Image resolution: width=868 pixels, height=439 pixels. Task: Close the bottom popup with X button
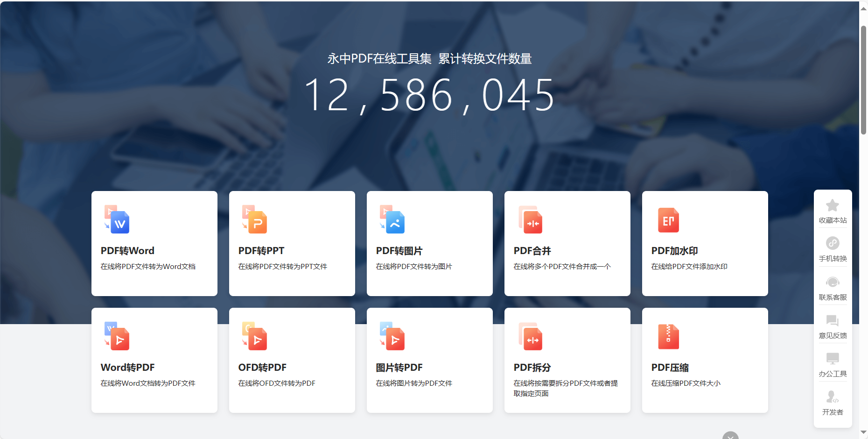tap(730, 436)
